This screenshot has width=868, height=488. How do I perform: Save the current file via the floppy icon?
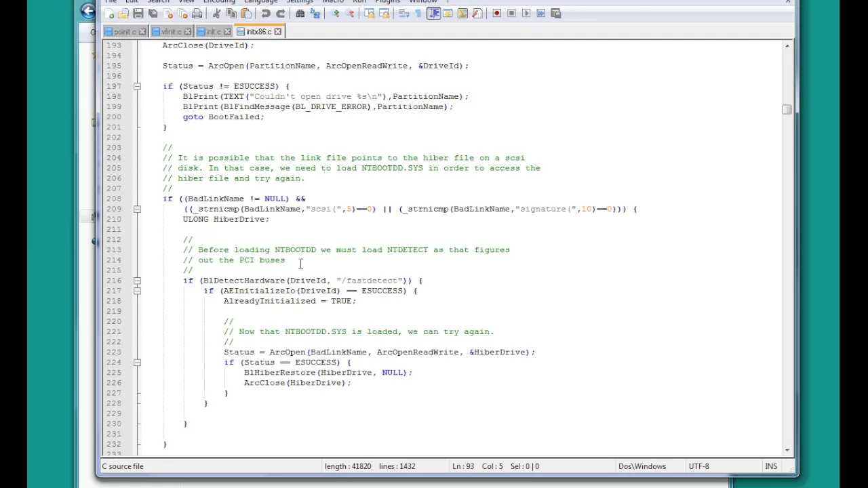(138, 13)
